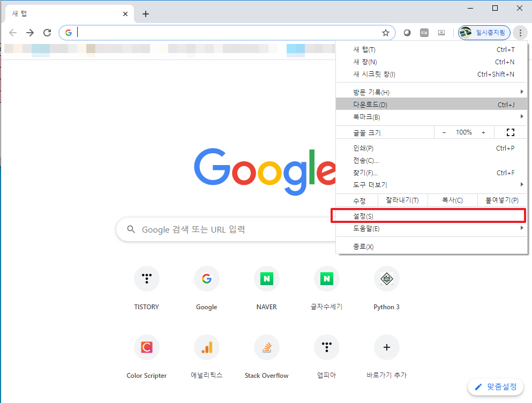
Task: Click the 맞춤설정 customize button
Action: pyautogui.click(x=496, y=387)
